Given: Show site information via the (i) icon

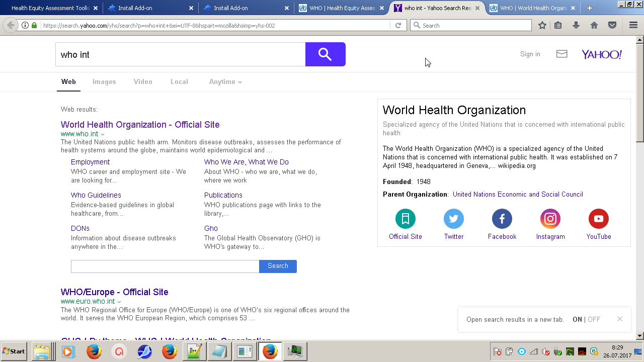Looking at the screenshot, I should point(25,25).
